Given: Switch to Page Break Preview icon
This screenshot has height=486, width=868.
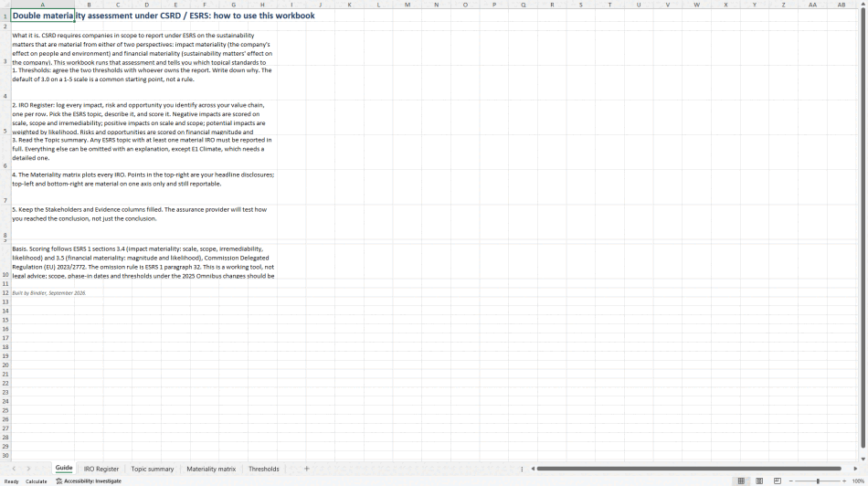Looking at the screenshot, I should click(x=778, y=481).
